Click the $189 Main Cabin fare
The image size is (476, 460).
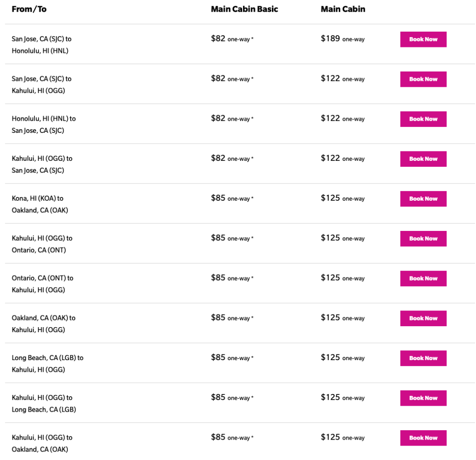pyautogui.click(x=331, y=39)
